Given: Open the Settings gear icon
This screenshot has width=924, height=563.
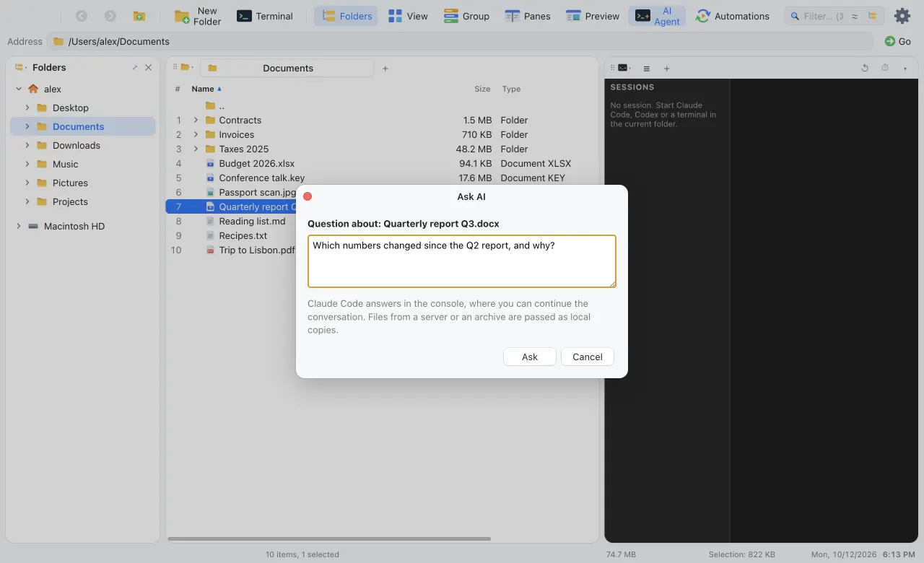Looking at the screenshot, I should pos(902,16).
